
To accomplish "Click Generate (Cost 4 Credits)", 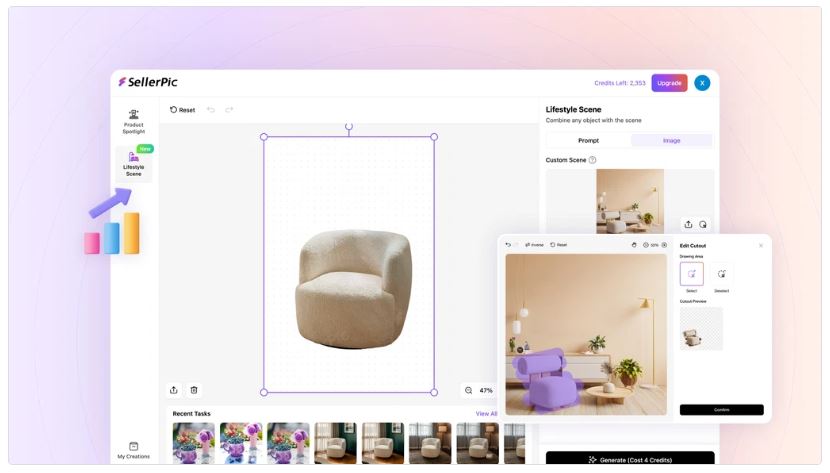I will coord(630,459).
